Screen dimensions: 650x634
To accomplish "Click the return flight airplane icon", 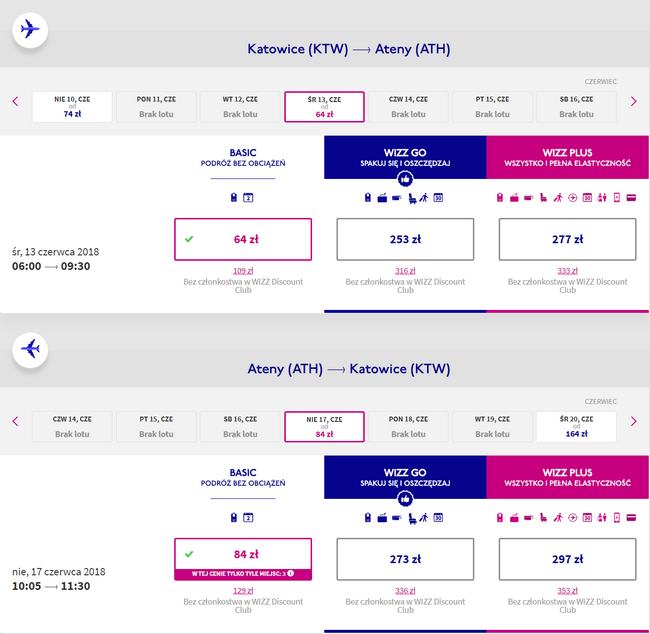I will click(30, 350).
